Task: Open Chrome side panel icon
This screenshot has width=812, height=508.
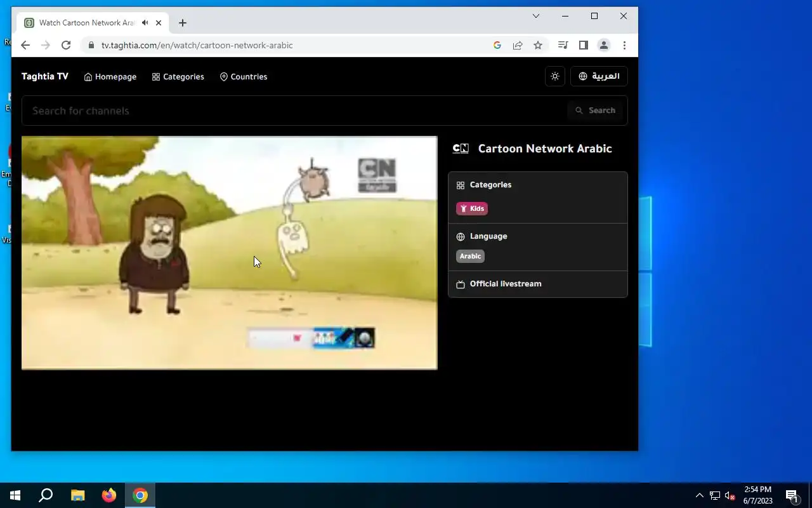Action: (x=584, y=45)
